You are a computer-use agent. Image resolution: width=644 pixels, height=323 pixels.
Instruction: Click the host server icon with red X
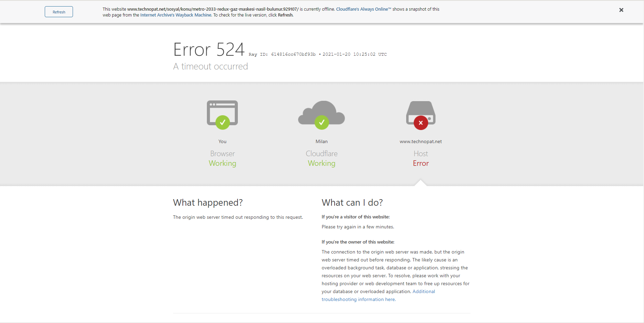point(421,115)
